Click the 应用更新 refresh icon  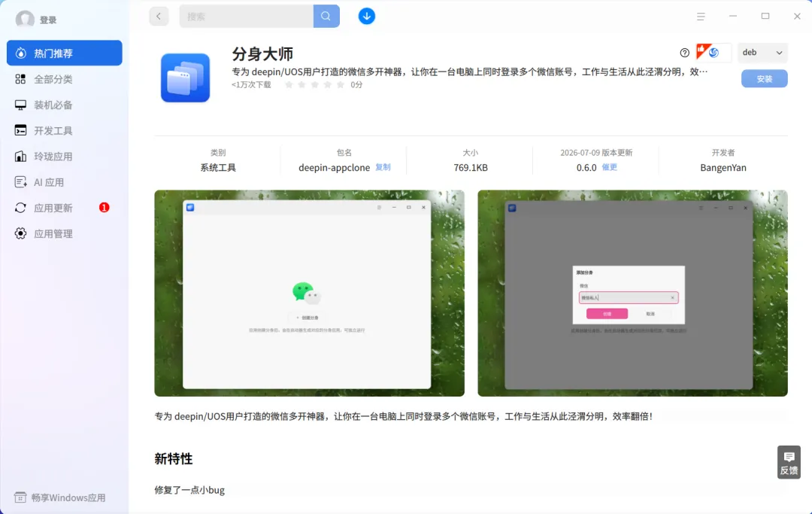pos(21,208)
